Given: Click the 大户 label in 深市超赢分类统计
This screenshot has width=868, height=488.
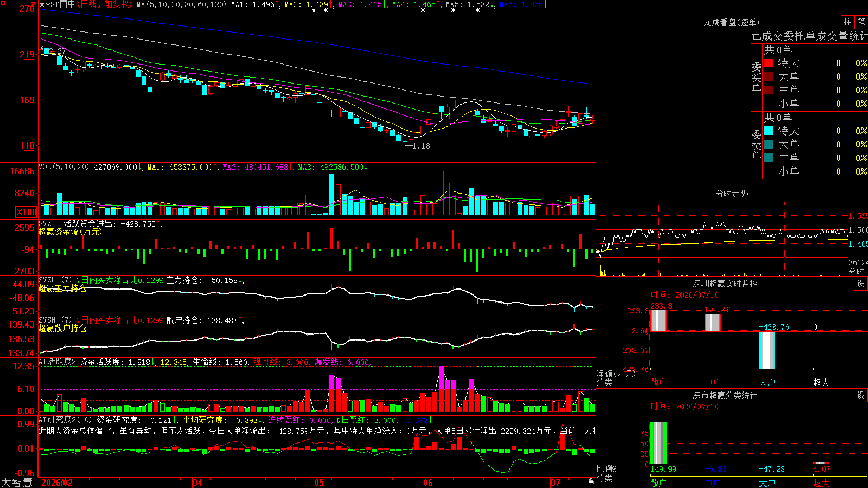Looking at the screenshot, I should 767,483.
